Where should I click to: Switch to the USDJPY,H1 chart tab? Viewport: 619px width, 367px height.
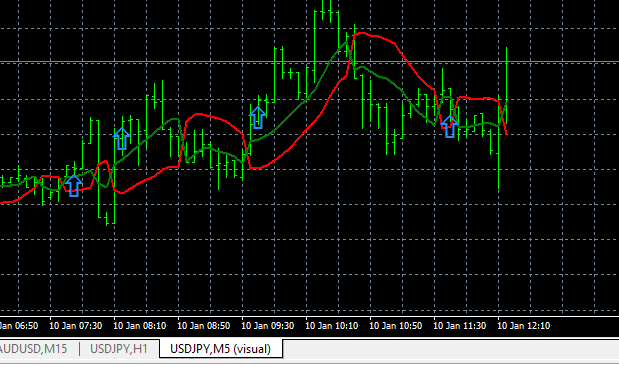[x=119, y=349]
